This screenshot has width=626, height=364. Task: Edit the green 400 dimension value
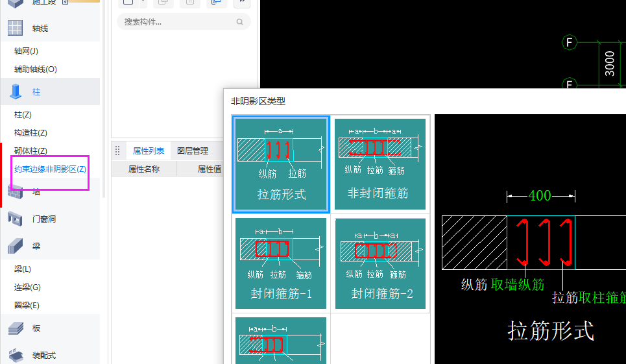[x=540, y=195]
